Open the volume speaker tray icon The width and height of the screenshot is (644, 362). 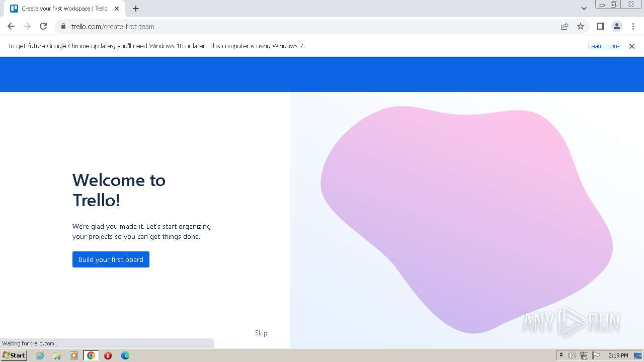coord(572,355)
